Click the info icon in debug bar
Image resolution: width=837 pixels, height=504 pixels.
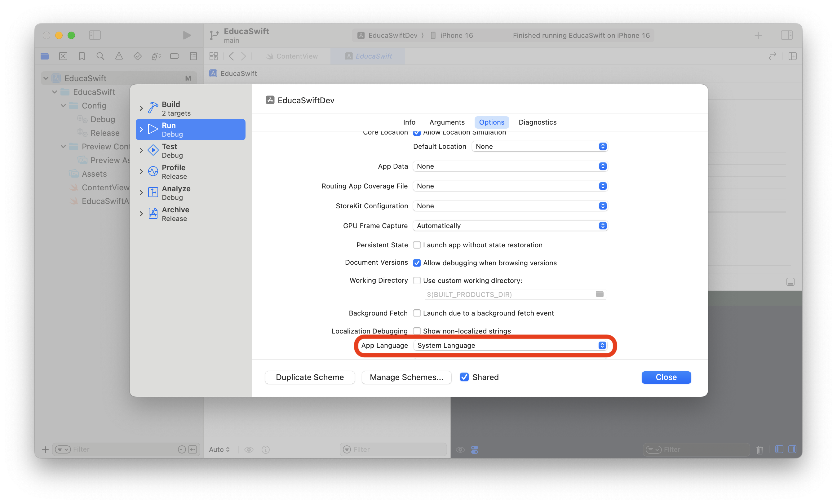coord(266,449)
